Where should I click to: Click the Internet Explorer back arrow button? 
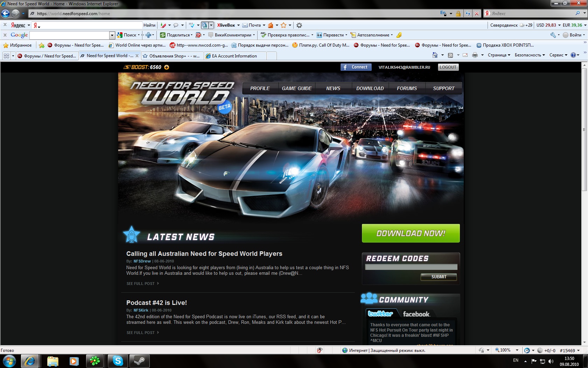coord(6,14)
